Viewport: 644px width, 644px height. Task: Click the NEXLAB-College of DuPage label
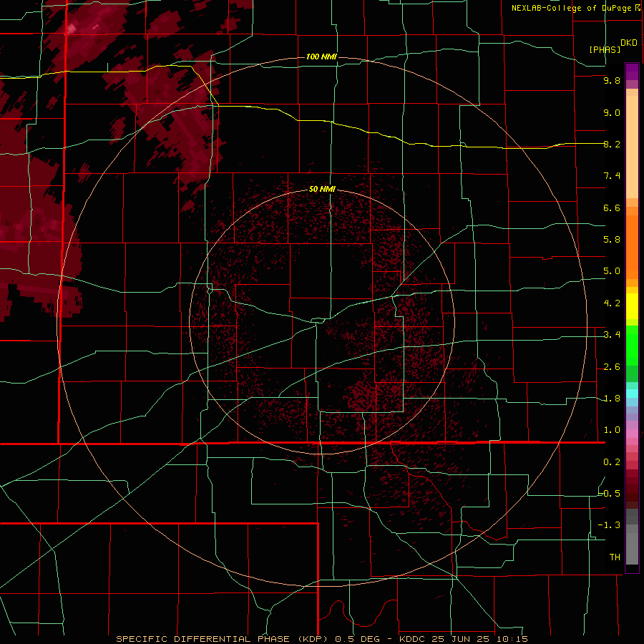click(571, 8)
